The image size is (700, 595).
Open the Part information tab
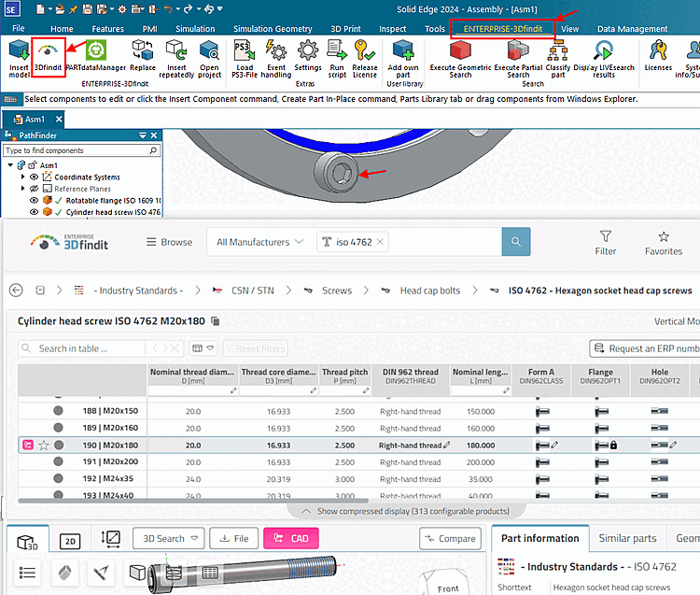coord(540,538)
